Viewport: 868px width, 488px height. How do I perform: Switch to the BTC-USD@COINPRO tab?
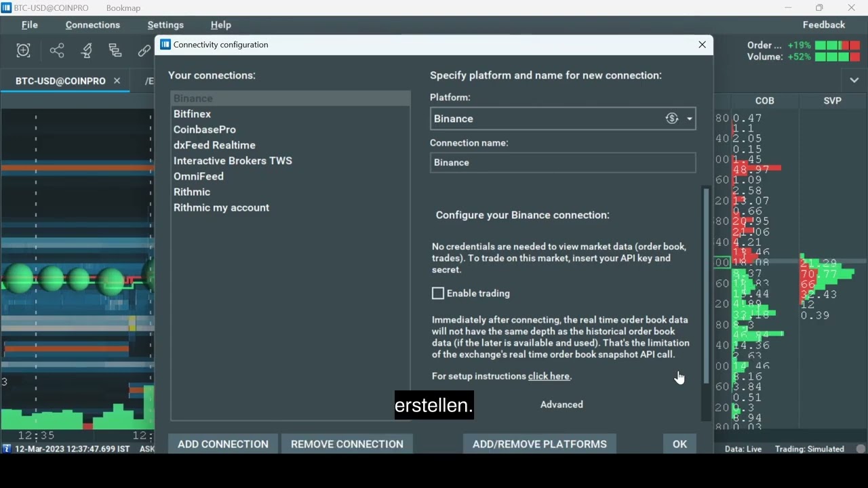pos(60,81)
